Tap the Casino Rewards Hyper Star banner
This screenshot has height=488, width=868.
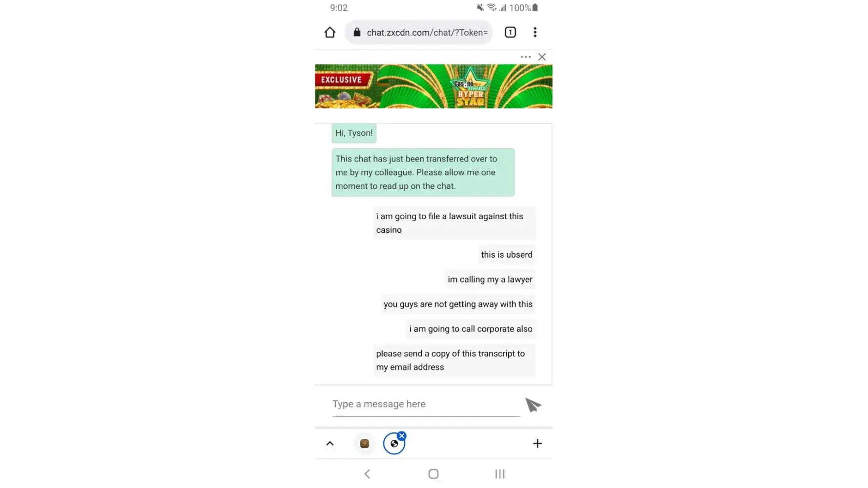434,86
